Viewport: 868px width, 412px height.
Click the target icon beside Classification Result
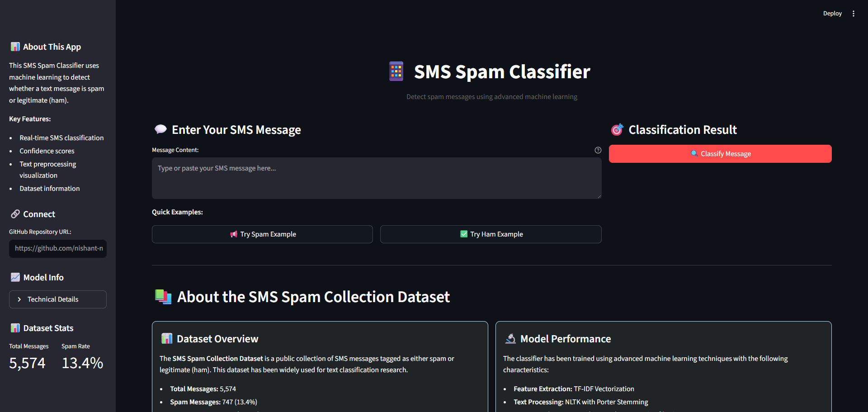coord(617,130)
